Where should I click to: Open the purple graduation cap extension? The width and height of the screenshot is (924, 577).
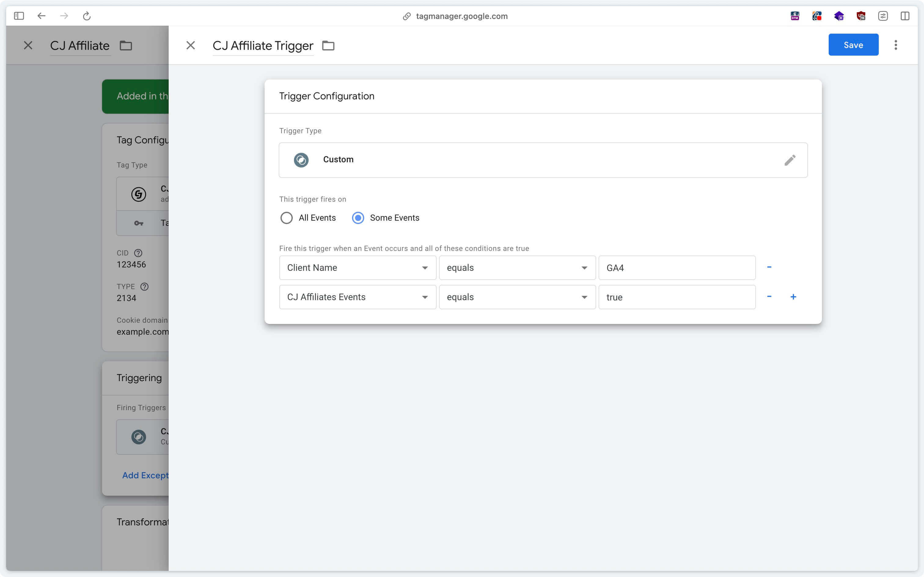(839, 16)
